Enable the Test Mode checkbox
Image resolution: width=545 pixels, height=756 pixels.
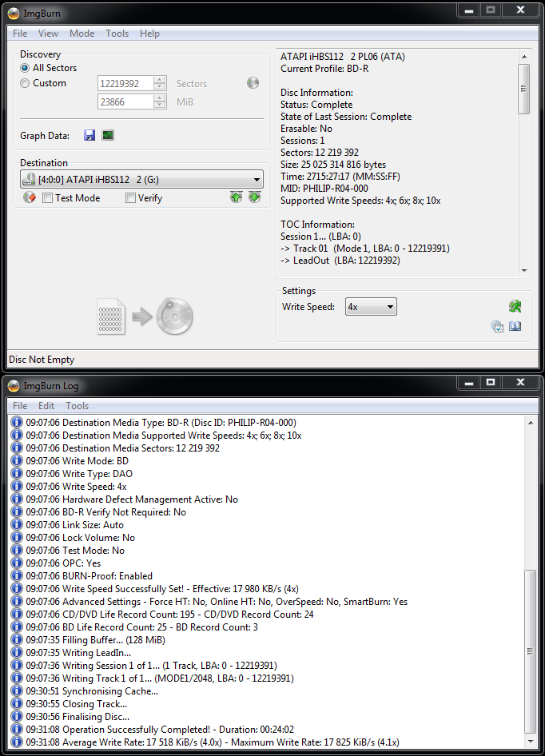[x=47, y=197]
